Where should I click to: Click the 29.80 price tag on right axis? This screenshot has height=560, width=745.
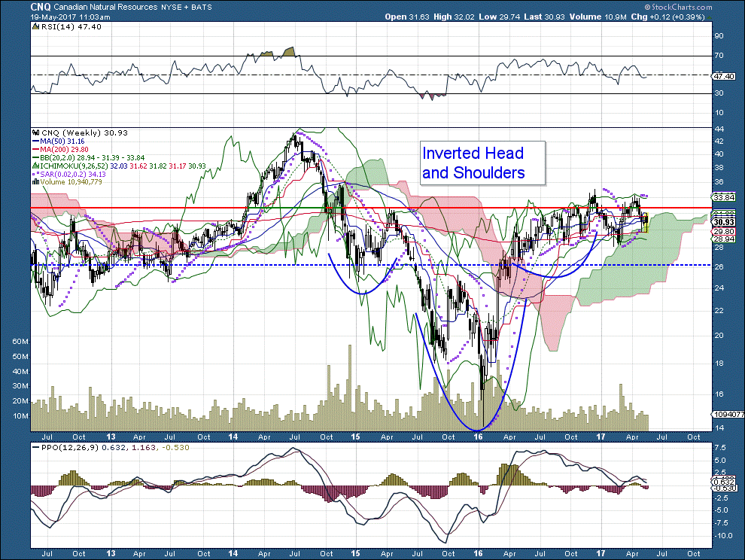click(x=723, y=232)
